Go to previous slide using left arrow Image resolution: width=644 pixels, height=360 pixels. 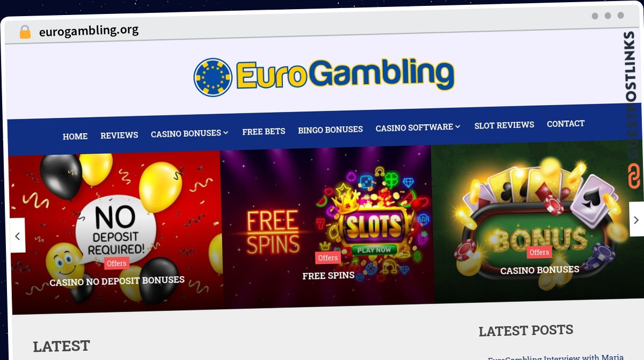(x=17, y=236)
